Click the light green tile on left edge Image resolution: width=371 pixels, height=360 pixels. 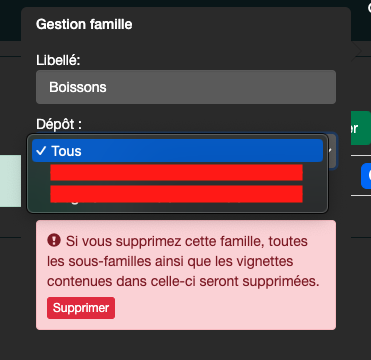(x=10, y=181)
